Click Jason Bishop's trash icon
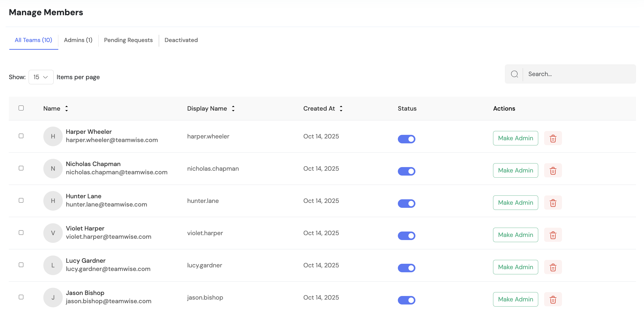The width and height of the screenshot is (644, 313). (x=553, y=300)
